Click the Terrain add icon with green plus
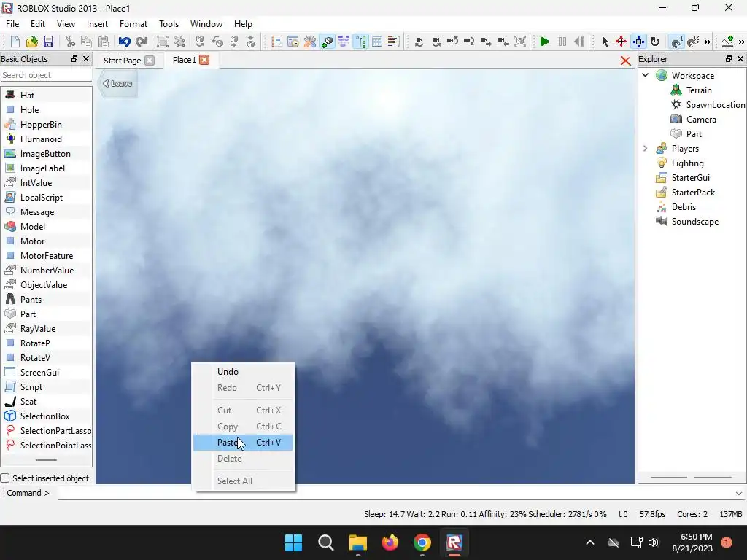Viewport: 747px width, 560px height. coord(727,42)
